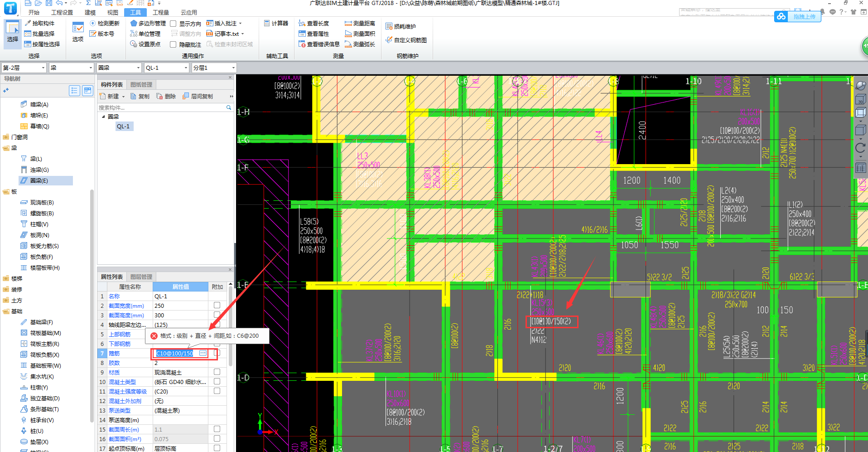
Task: Click the 拾取构件 pick component tool
Action: click(x=39, y=23)
